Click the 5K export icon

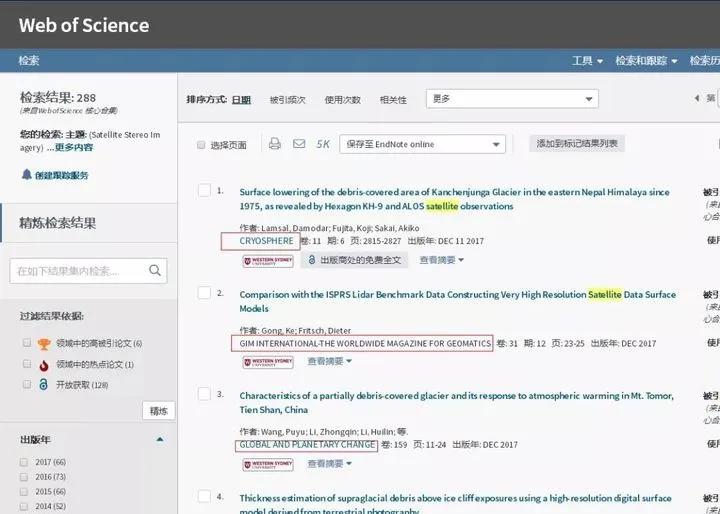pos(323,144)
